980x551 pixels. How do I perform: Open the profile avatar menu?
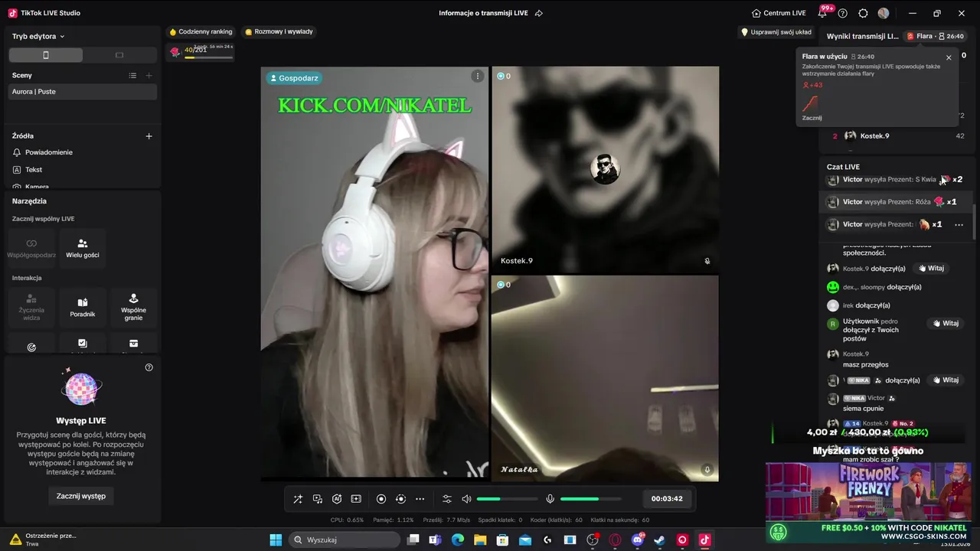[x=884, y=13]
